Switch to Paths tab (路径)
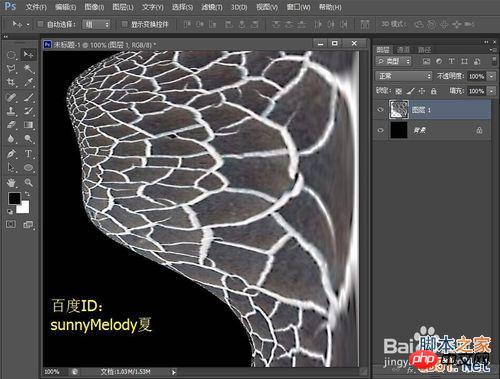 tap(424, 50)
